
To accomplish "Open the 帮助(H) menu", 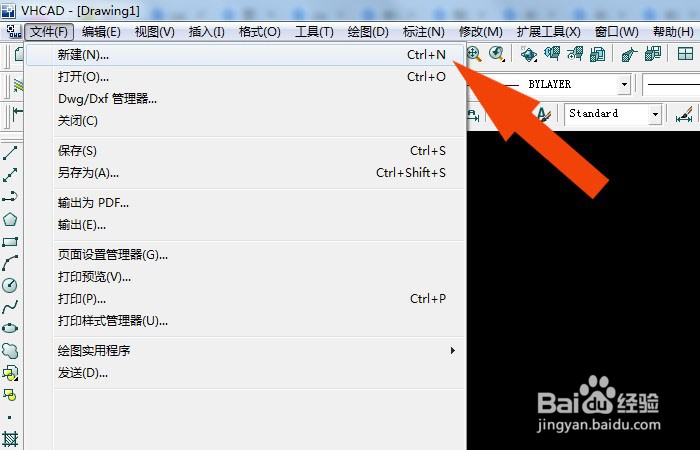I will pyautogui.click(x=673, y=32).
